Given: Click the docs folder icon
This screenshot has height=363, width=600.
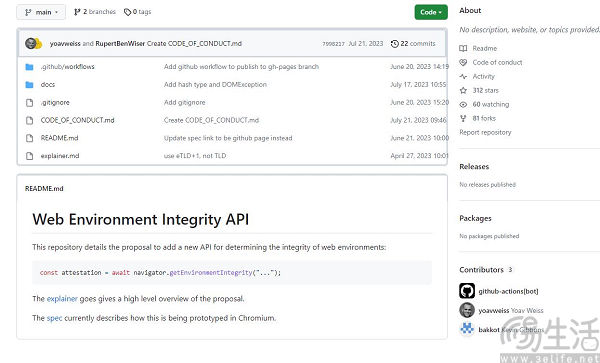Looking at the screenshot, I should [29, 85].
